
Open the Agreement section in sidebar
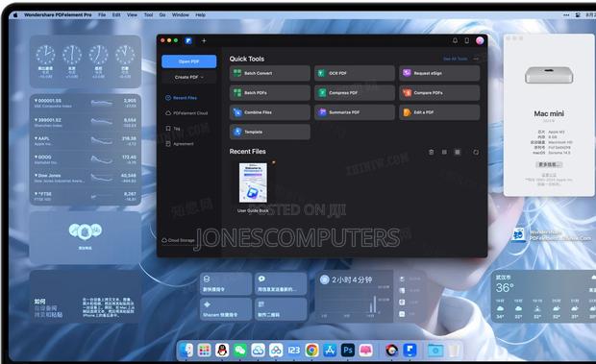[x=180, y=144]
